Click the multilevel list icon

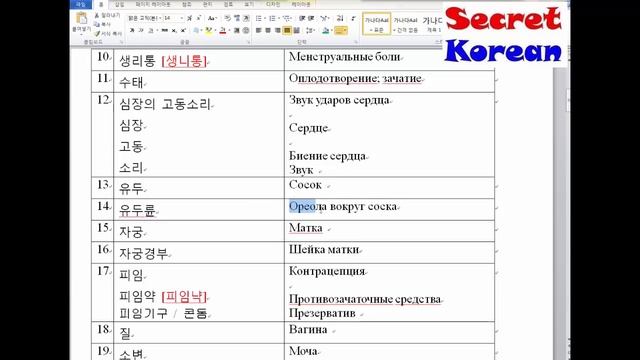click(287, 18)
